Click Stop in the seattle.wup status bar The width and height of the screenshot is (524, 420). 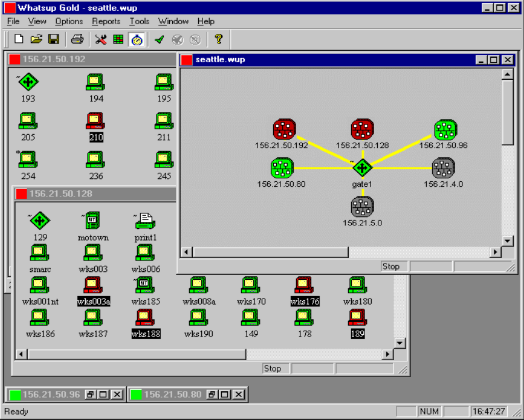point(394,267)
